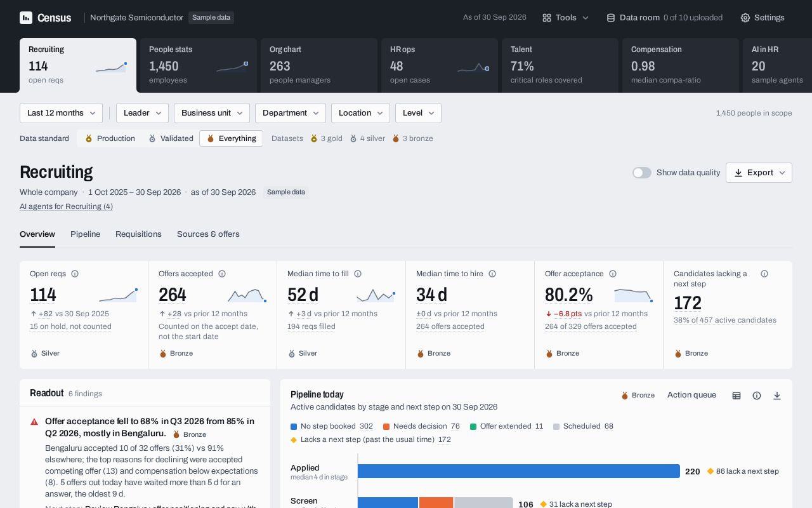Click the info icon beside Median time to fill
The width and height of the screenshot is (812, 508).
358,274
